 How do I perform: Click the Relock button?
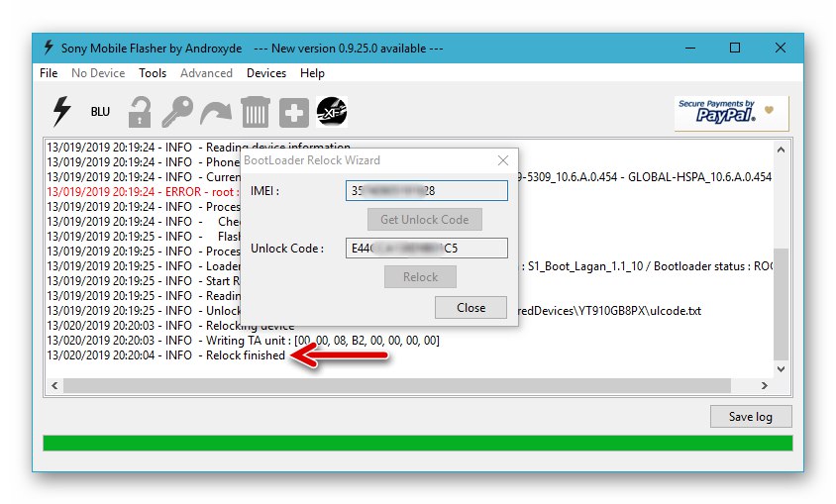[420, 277]
